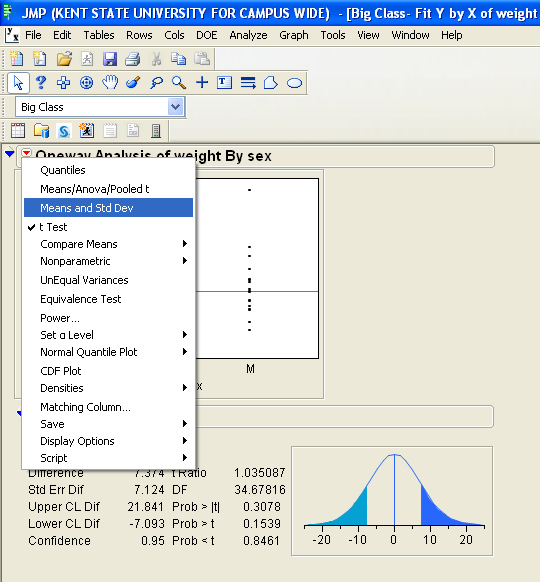Expand Nonparametric submenu
The height and width of the screenshot is (582, 540).
[108, 261]
